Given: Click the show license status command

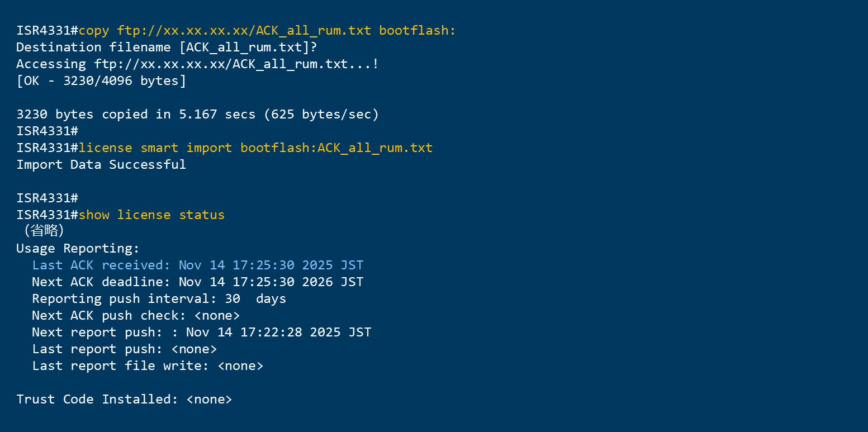Looking at the screenshot, I should (151, 215).
